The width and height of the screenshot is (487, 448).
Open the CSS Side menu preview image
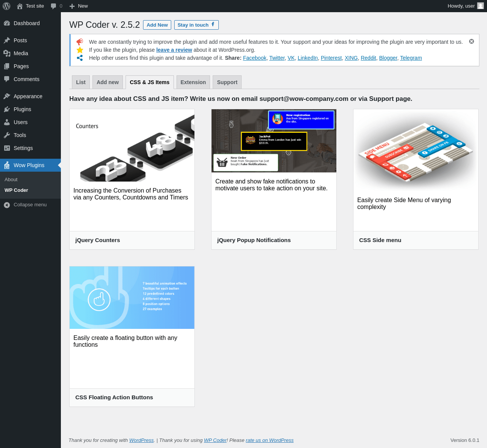click(x=416, y=150)
